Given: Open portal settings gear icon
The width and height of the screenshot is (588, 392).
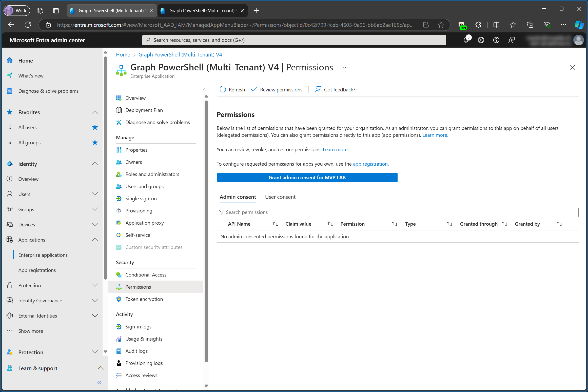Looking at the screenshot, I should tap(481, 40).
